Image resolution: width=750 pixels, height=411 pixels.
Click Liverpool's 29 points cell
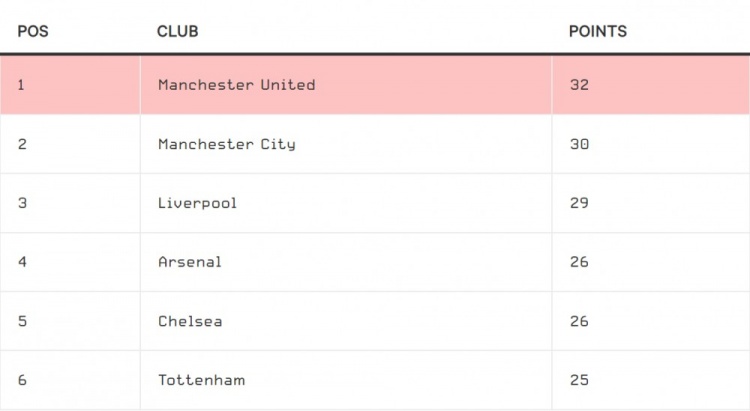pos(651,203)
